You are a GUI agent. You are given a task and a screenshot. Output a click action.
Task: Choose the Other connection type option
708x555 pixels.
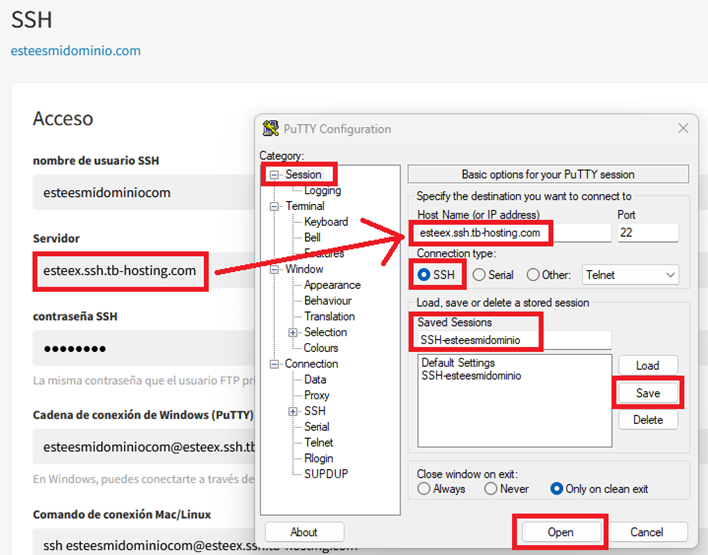(534, 275)
